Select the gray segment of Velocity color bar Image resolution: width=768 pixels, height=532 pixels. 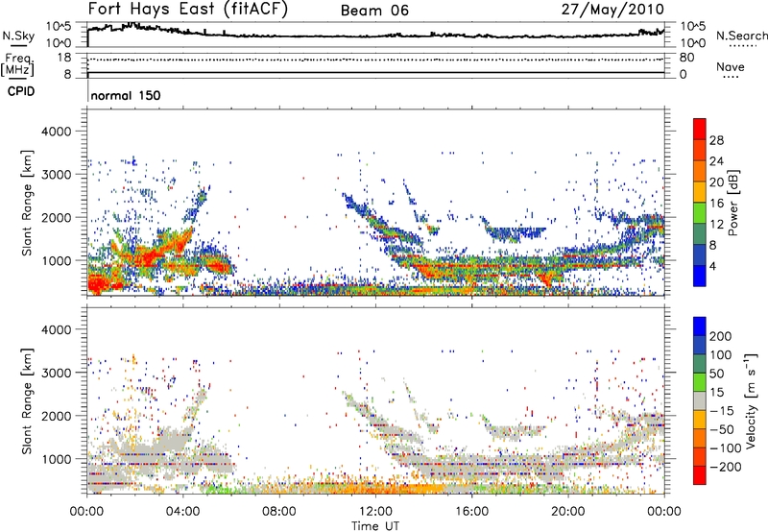click(x=700, y=400)
